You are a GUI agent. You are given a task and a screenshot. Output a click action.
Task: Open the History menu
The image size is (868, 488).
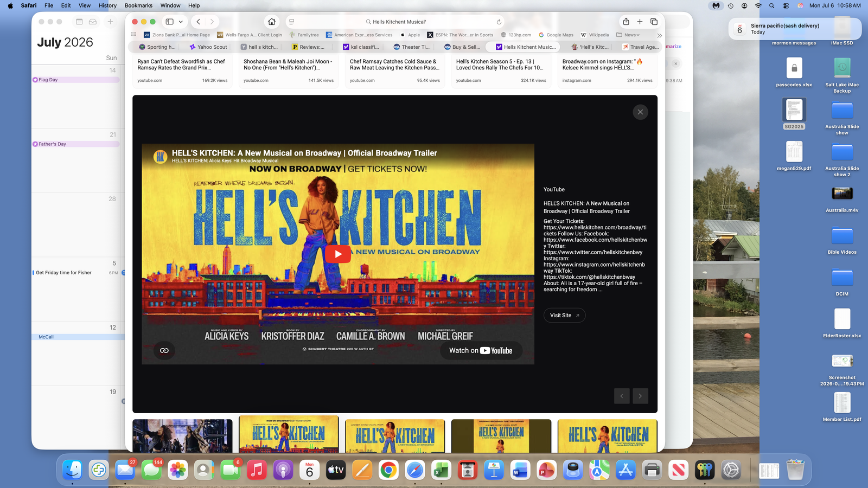(x=107, y=5)
